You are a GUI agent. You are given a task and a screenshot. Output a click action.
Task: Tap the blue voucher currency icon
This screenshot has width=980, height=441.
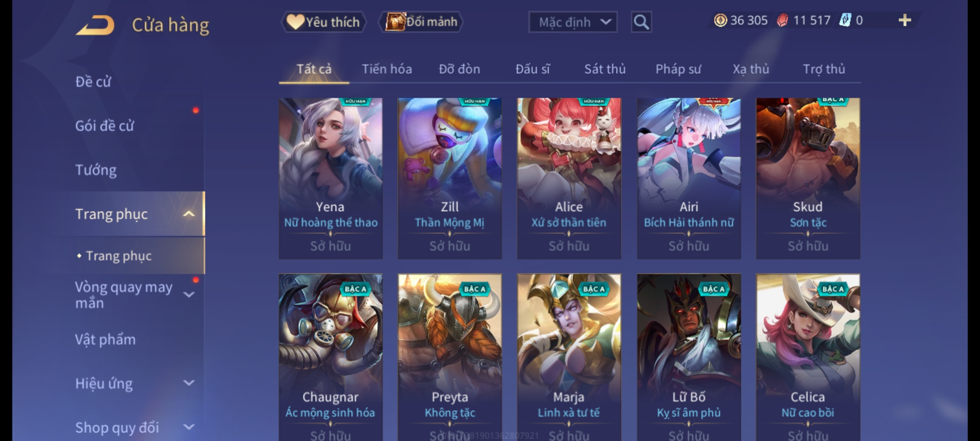pos(845,20)
